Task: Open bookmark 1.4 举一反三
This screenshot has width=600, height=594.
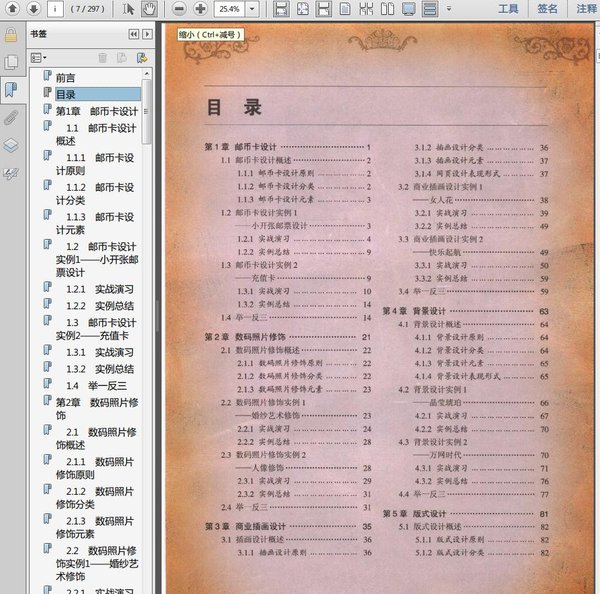Action: 96,386
